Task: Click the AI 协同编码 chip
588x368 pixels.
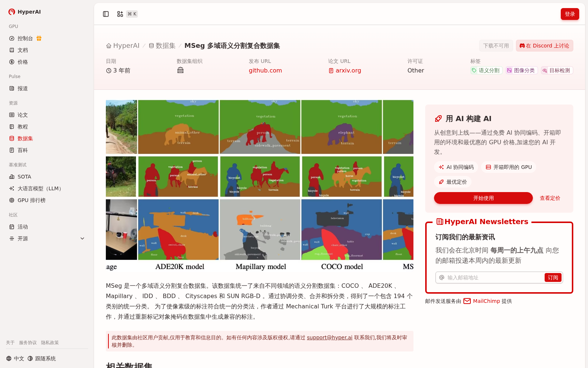Action: tap(456, 167)
